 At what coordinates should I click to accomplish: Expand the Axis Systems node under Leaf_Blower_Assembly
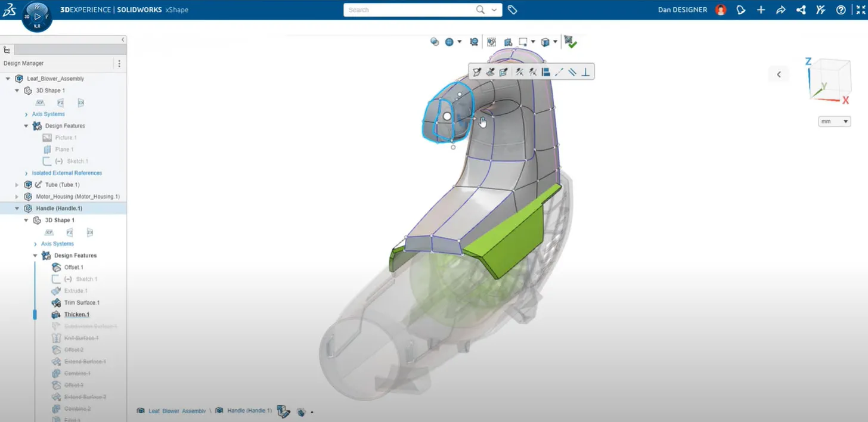point(27,114)
